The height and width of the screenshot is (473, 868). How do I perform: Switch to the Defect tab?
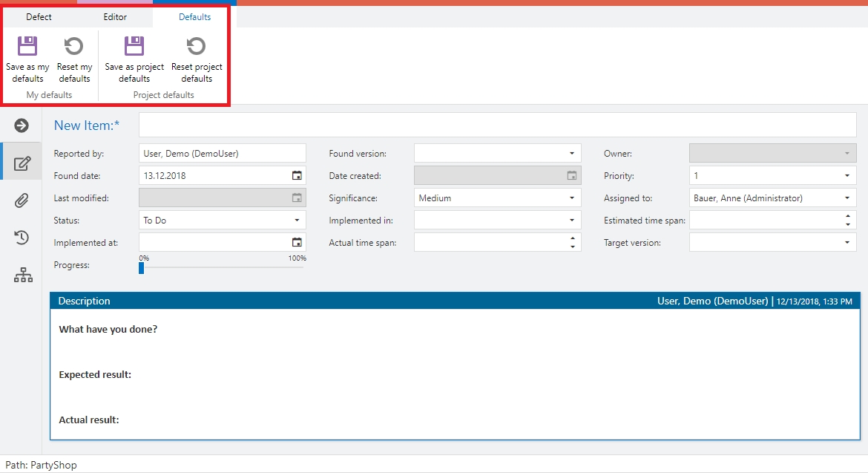[39, 17]
